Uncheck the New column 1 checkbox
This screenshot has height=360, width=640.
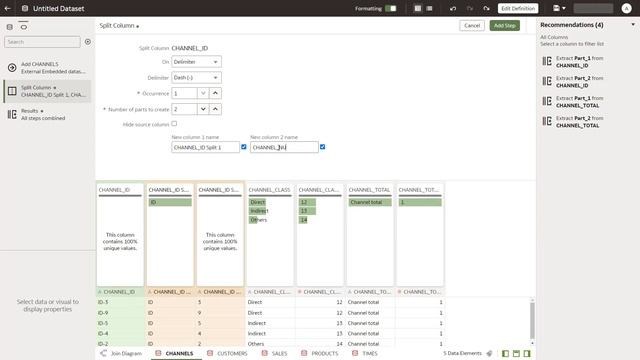coord(244,147)
